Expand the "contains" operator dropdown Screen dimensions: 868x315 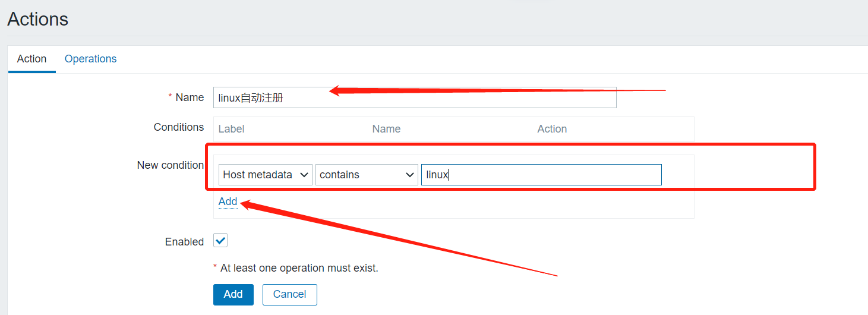pos(366,175)
